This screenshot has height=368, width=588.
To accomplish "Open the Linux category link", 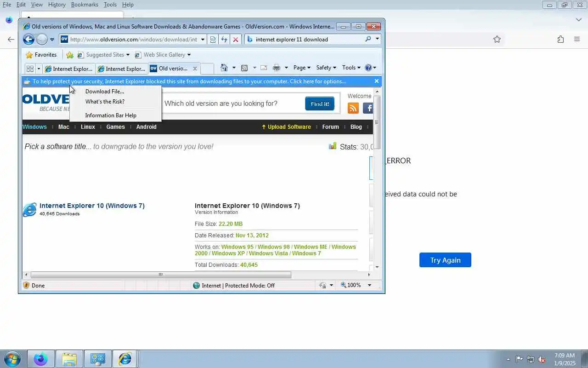I will 88,127.
